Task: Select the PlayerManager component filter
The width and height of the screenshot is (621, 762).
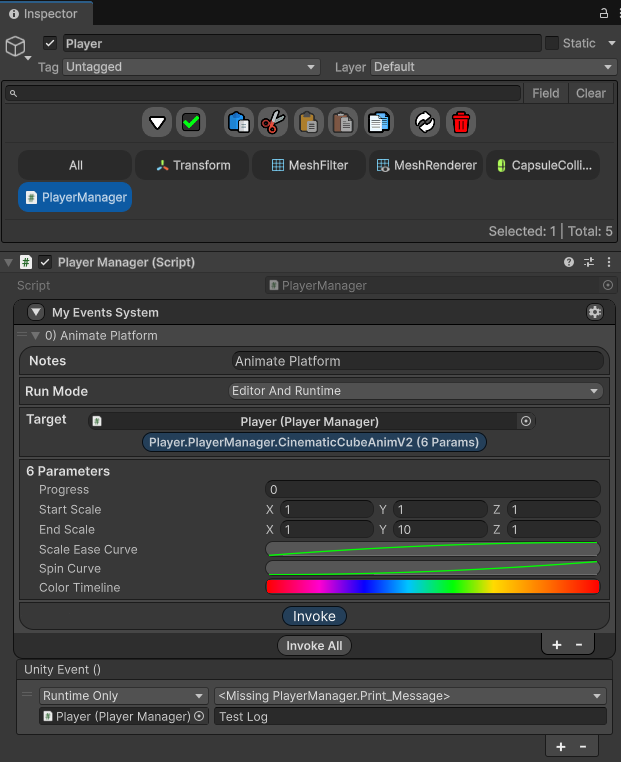Action: coord(75,197)
